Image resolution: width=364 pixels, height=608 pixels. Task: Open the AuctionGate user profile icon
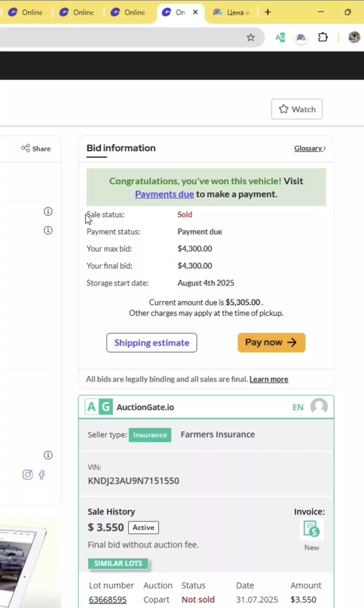coord(319,407)
